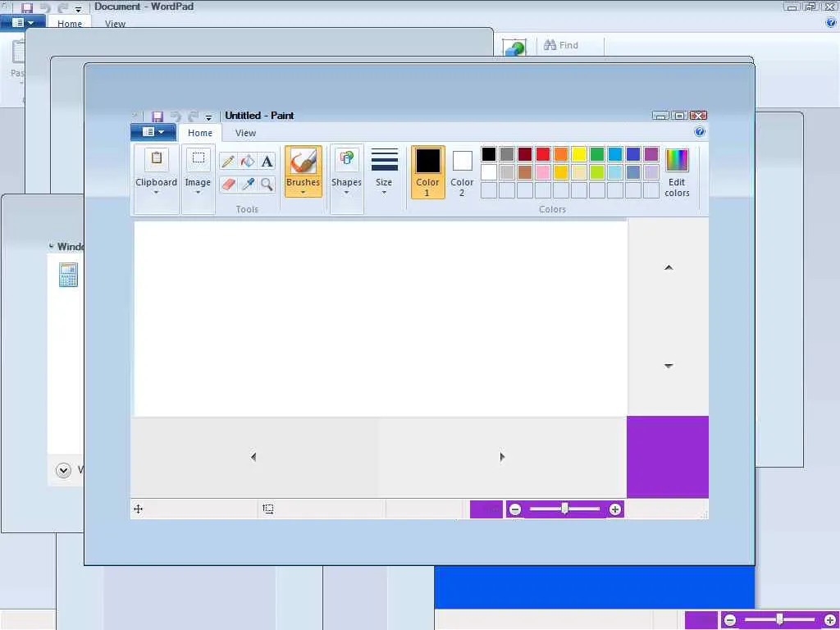Switch to Paint's View tab
The image size is (840, 630).
coord(245,133)
